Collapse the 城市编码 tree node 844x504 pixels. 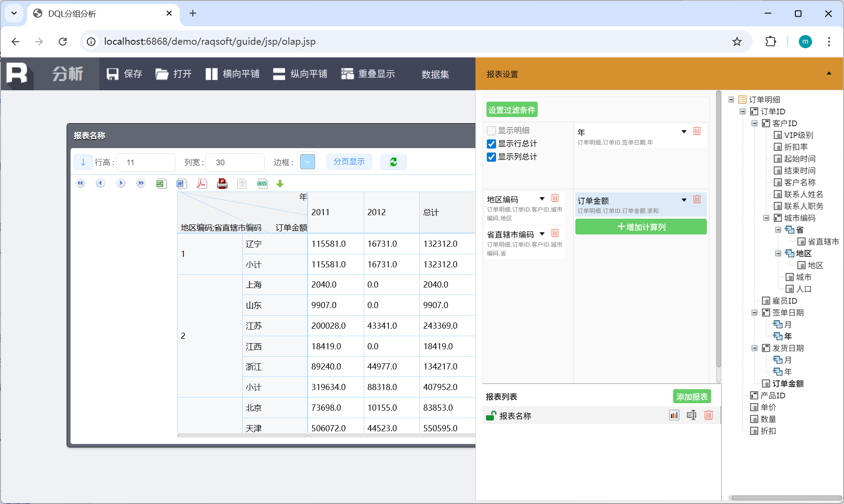(x=766, y=218)
